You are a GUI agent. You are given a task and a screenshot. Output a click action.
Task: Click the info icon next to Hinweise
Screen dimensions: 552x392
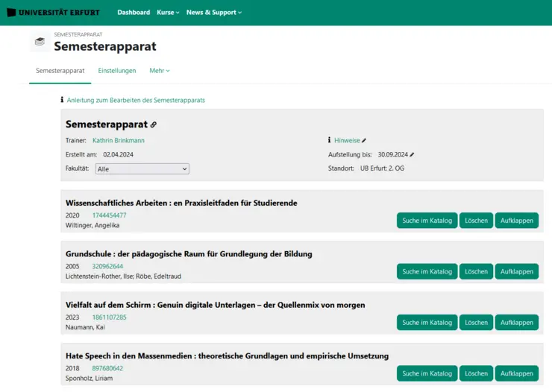(x=329, y=140)
